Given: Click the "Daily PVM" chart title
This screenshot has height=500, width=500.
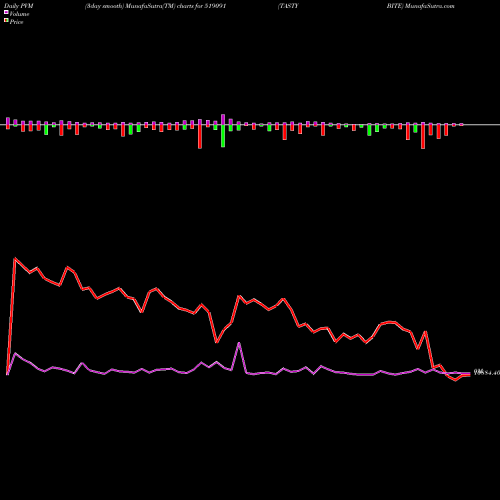Looking at the screenshot, I should (19, 6).
